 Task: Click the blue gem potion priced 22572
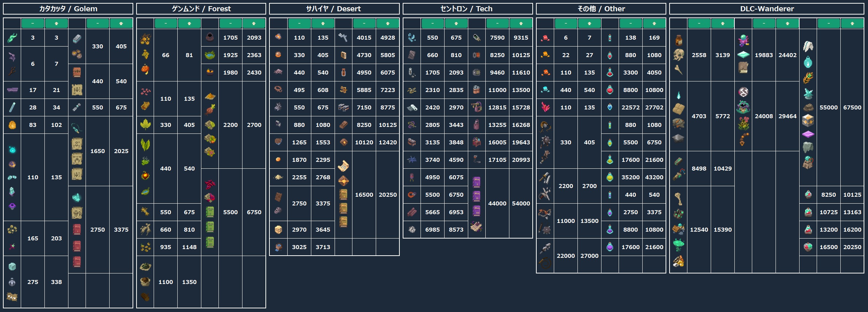(610, 107)
